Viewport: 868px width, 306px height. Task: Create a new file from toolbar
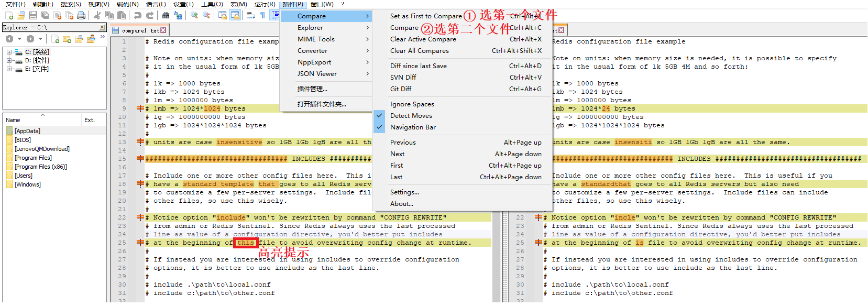click(9, 15)
